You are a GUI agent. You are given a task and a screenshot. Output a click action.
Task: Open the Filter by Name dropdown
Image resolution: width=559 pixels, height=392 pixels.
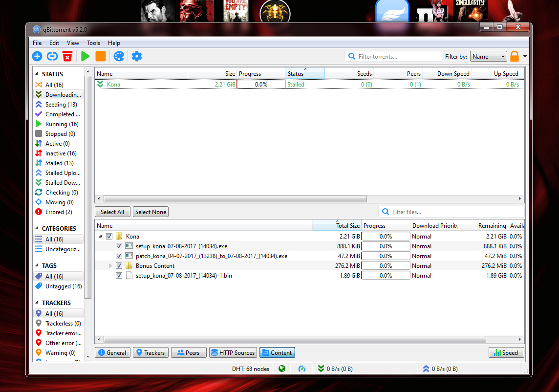point(489,56)
